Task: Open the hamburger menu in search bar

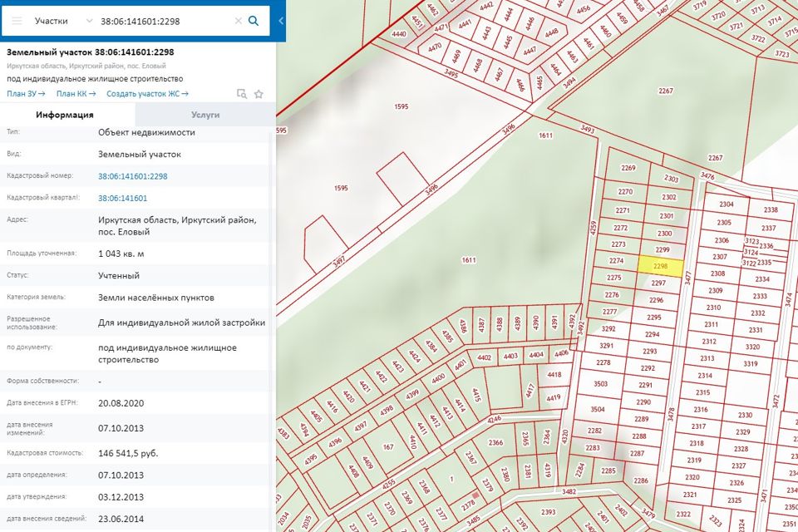Action: 17,21
